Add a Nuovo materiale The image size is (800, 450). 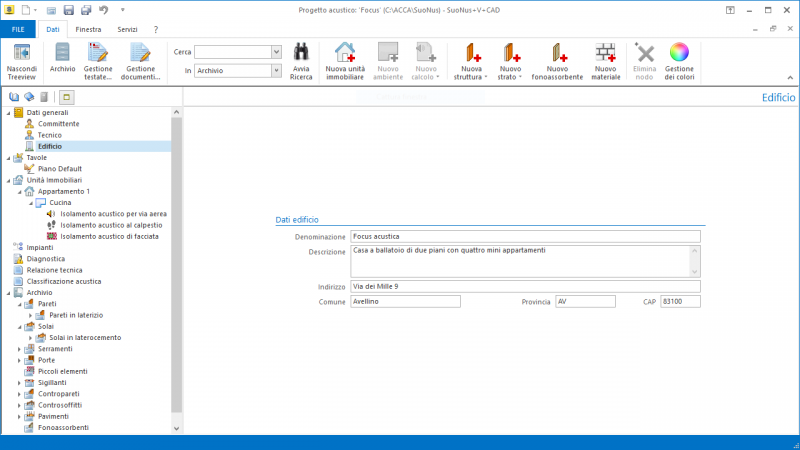tap(606, 61)
